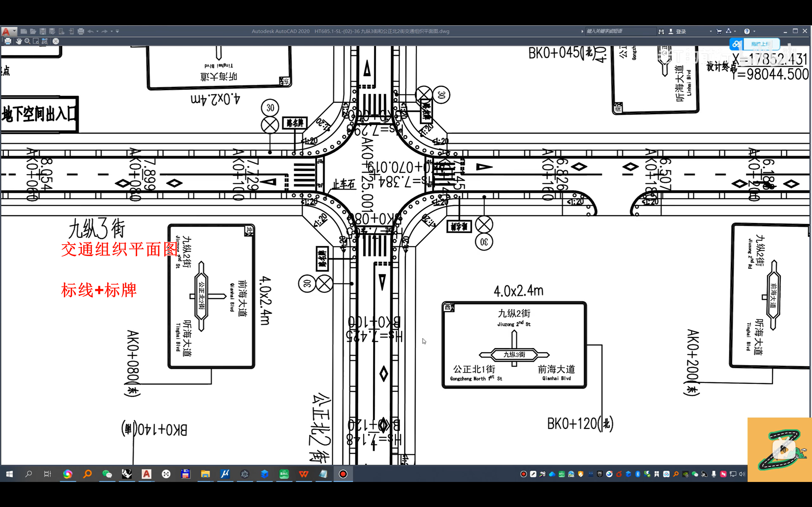This screenshot has height=507, width=812.
Task: Click the New drawing file icon
Action: click(x=23, y=31)
